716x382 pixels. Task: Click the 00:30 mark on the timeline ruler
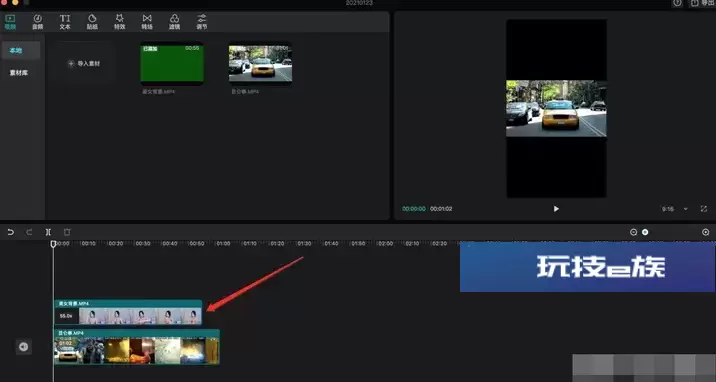click(142, 244)
